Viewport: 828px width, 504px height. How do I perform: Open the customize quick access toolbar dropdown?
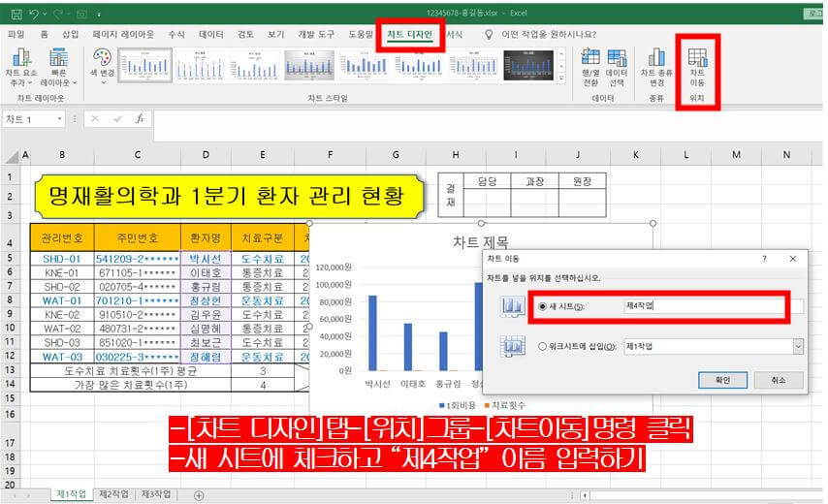99,15
